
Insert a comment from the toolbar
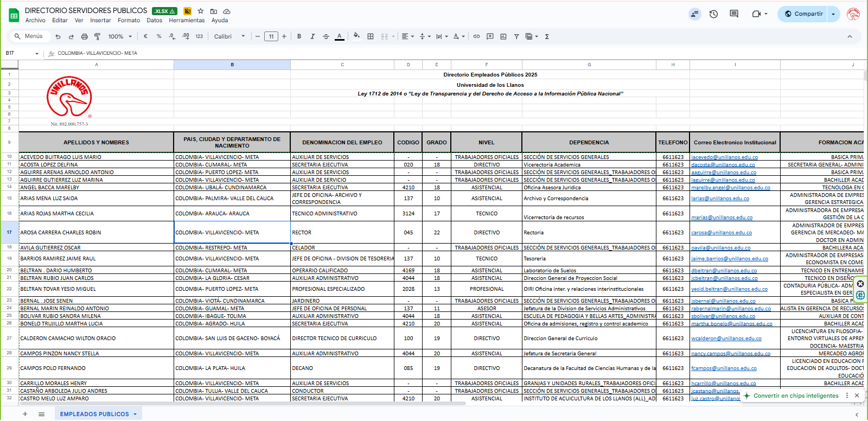coord(490,36)
